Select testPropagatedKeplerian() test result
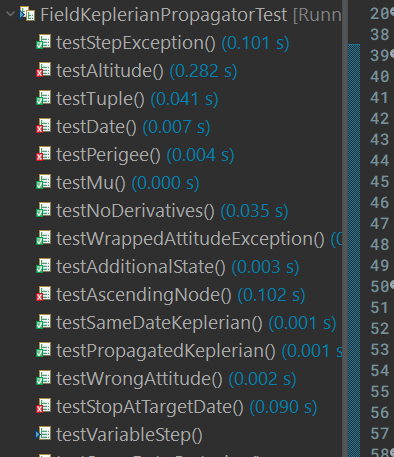 coord(199,351)
